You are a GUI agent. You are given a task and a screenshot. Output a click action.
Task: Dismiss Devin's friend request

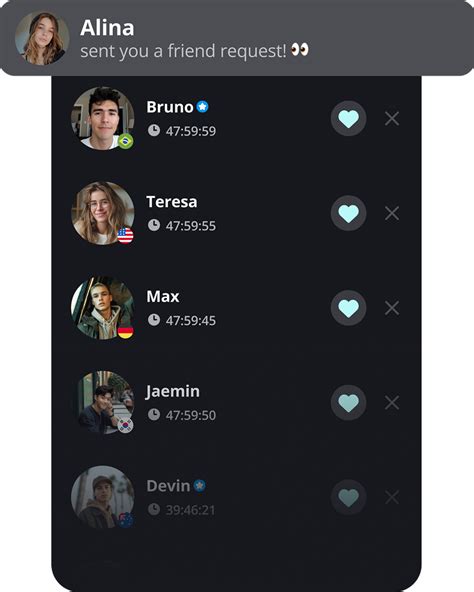pos(392,498)
